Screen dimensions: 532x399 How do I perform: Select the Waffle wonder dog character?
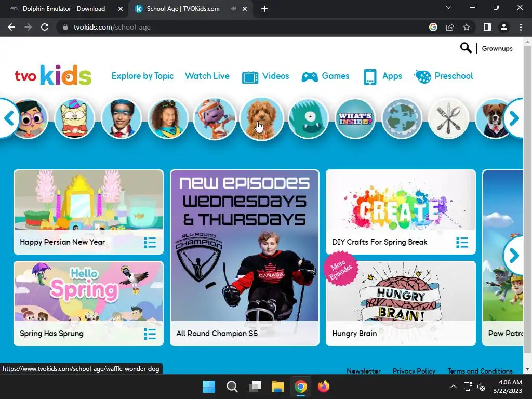tap(262, 119)
